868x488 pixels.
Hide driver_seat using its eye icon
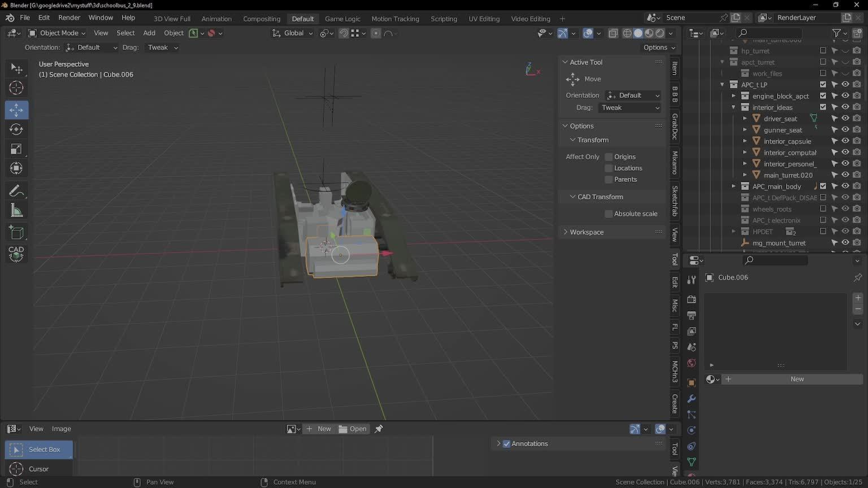pyautogui.click(x=845, y=119)
